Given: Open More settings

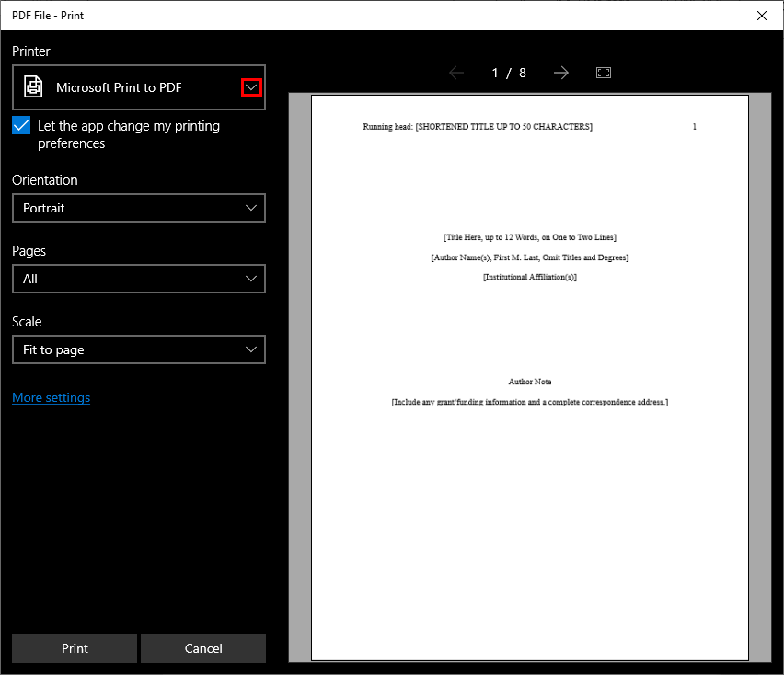Looking at the screenshot, I should (51, 397).
